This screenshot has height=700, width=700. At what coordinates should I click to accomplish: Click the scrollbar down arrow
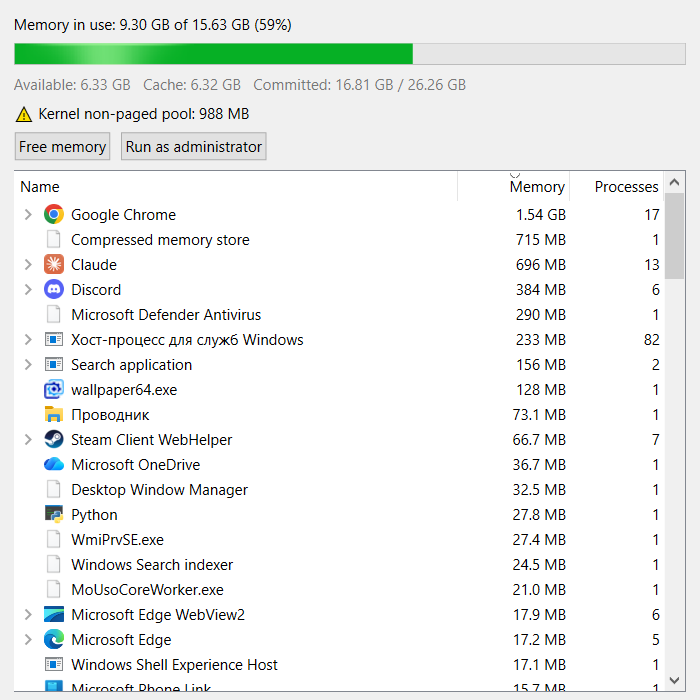pos(675,680)
